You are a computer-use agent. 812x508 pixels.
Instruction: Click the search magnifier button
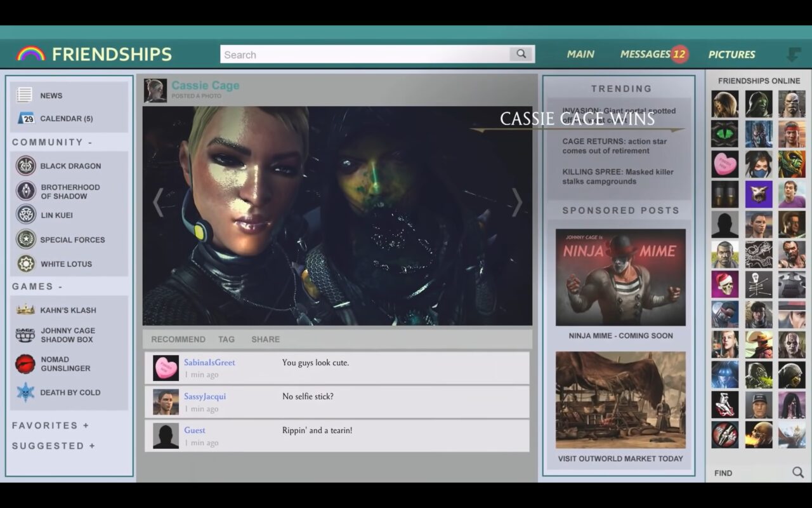pyautogui.click(x=521, y=55)
